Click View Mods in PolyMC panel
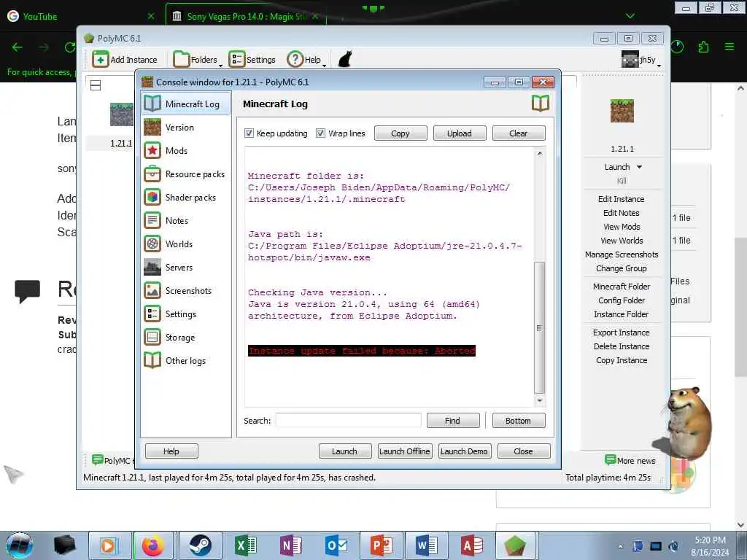The image size is (747, 560). (622, 227)
